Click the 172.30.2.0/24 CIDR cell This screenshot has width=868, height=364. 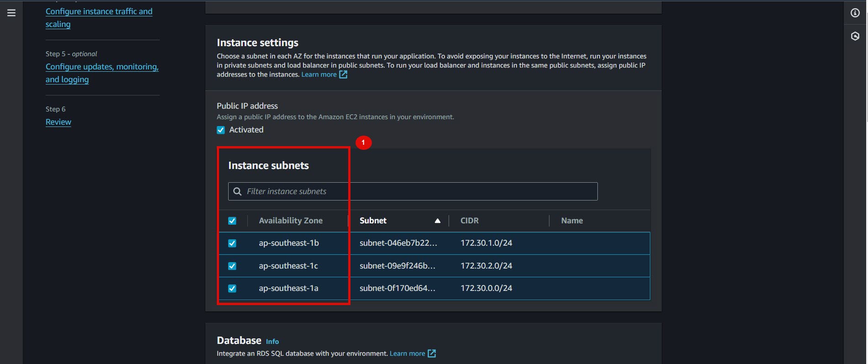[486, 266]
